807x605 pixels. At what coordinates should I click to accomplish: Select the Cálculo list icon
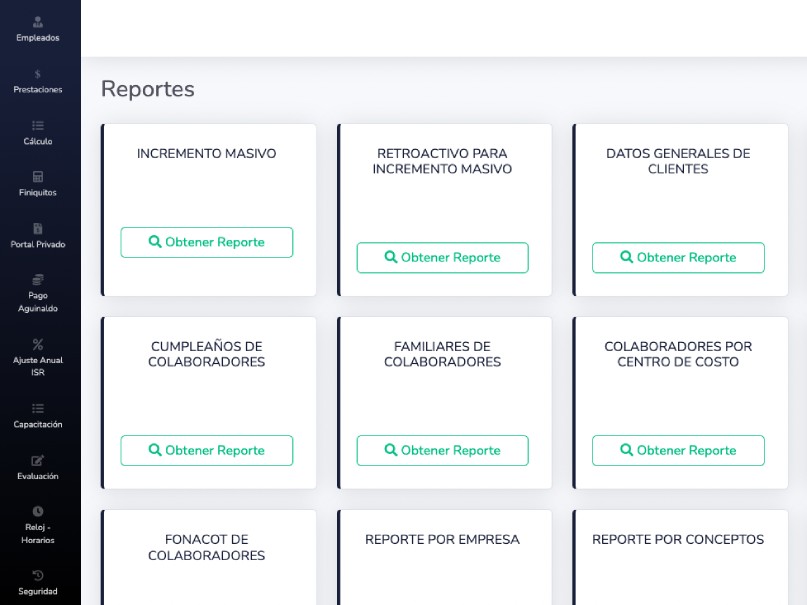coord(38,126)
